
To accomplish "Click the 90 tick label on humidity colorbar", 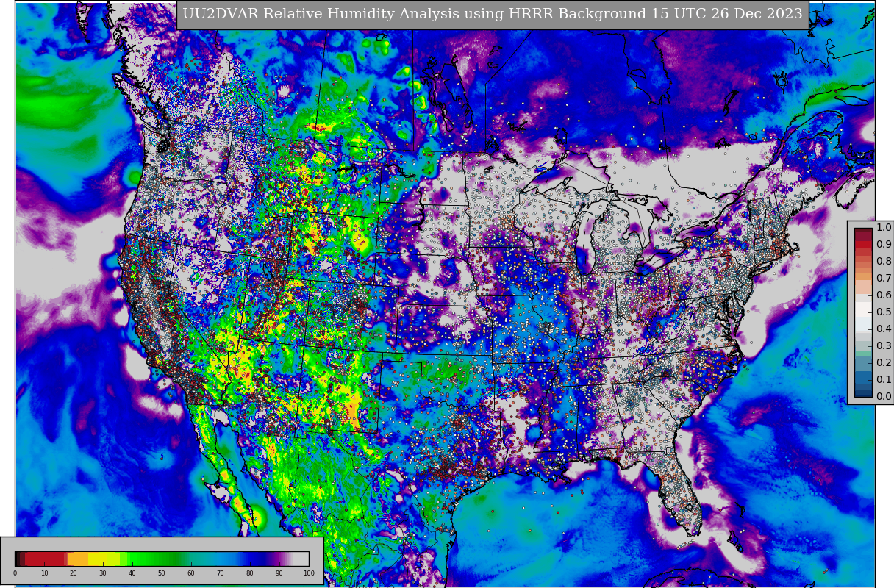I will tap(279, 573).
